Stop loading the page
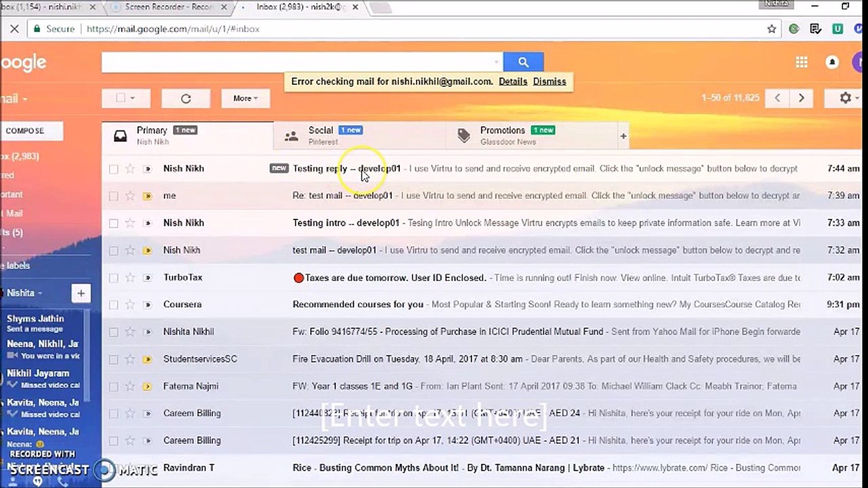Image resolution: width=868 pixels, height=488 pixels. click(14, 29)
